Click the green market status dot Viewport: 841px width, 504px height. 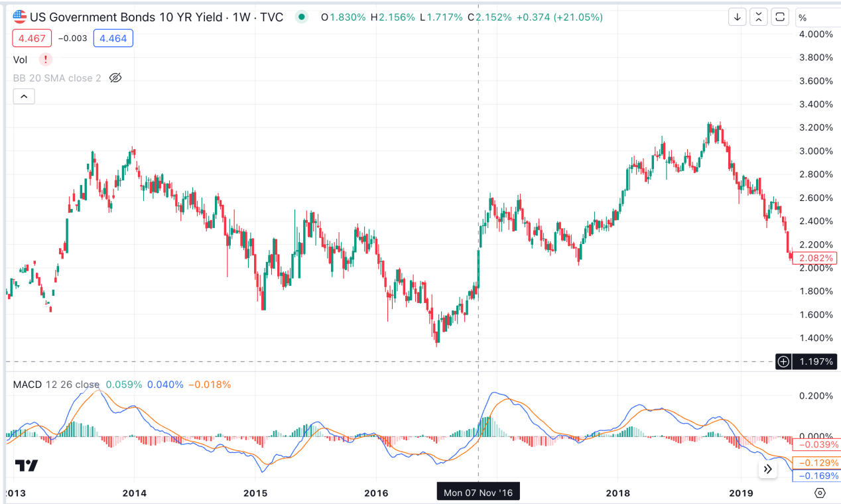[302, 17]
